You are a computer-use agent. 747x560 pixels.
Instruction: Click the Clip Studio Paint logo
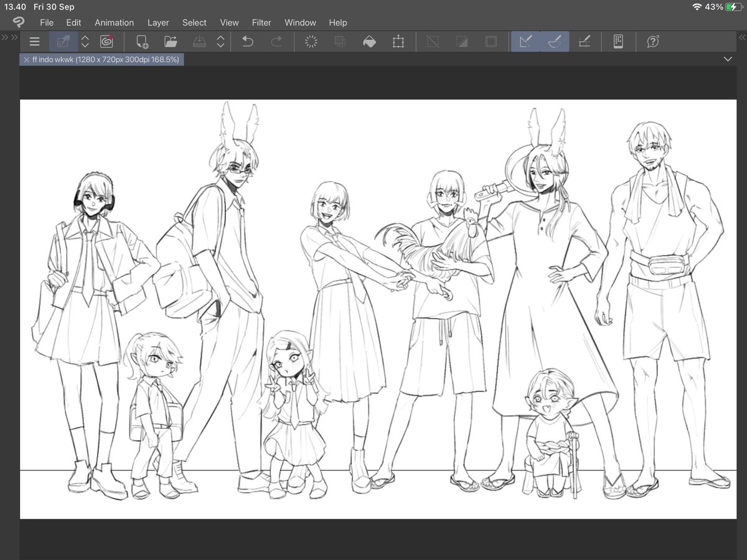point(19,22)
